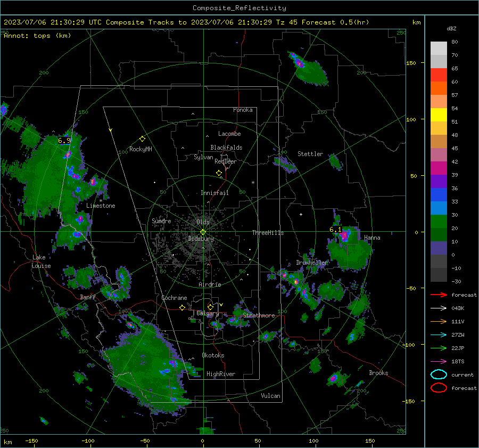Click the yellow diamond marker above Calgary

pos(210,307)
